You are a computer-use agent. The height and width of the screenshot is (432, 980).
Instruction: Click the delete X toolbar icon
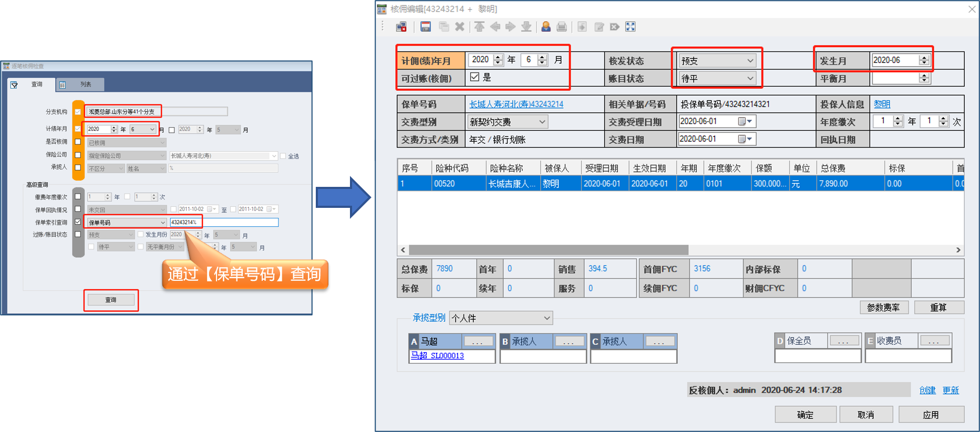tap(460, 27)
